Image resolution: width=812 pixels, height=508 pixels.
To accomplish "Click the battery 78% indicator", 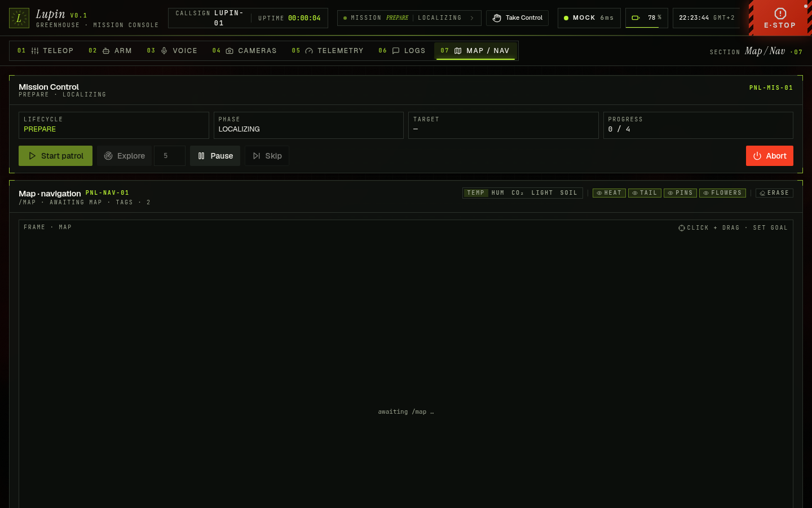I will coord(646,18).
